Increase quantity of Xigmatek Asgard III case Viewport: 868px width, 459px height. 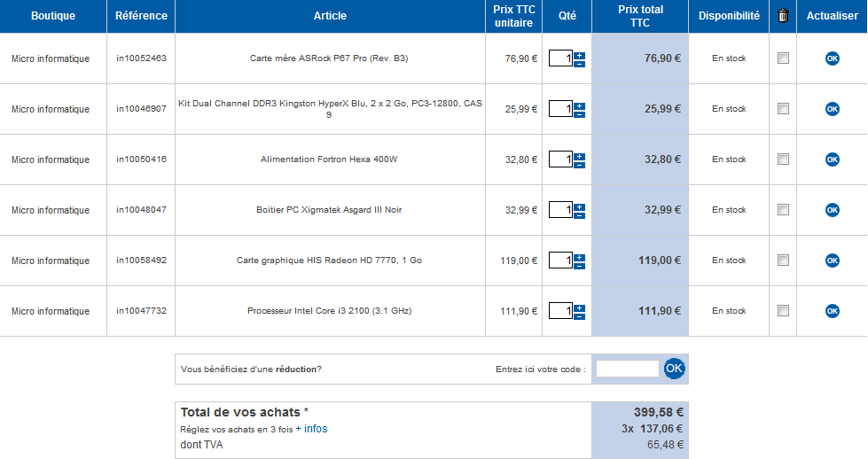point(579,206)
